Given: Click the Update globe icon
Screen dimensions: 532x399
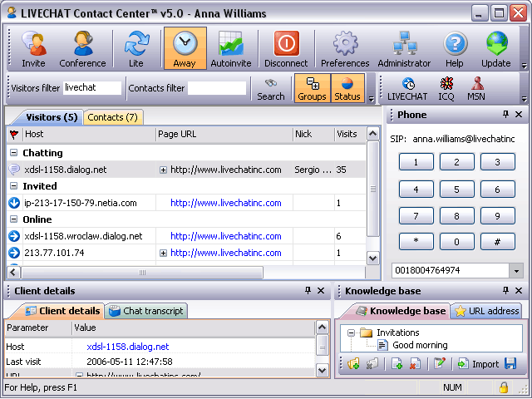Looking at the screenshot, I should (496, 48).
